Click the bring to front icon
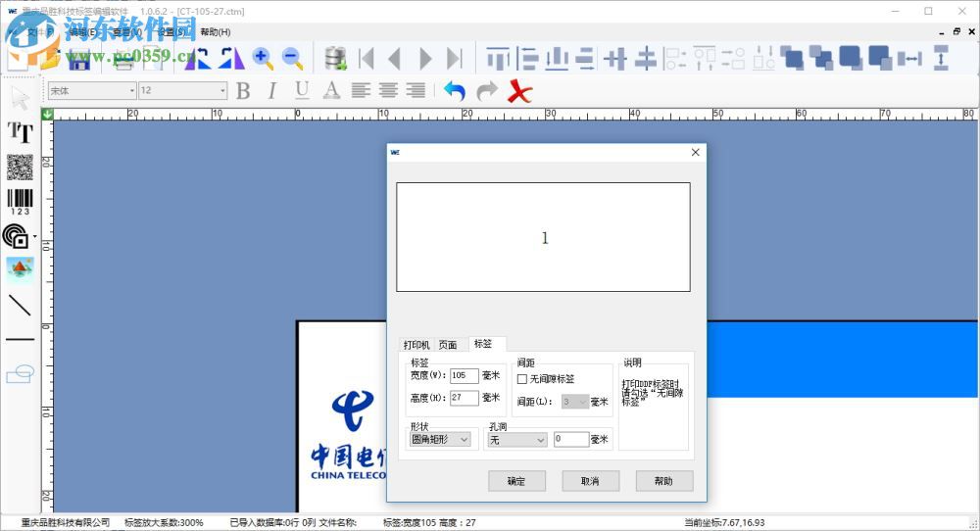The width and height of the screenshot is (980, 531). (x=851, y=58)
